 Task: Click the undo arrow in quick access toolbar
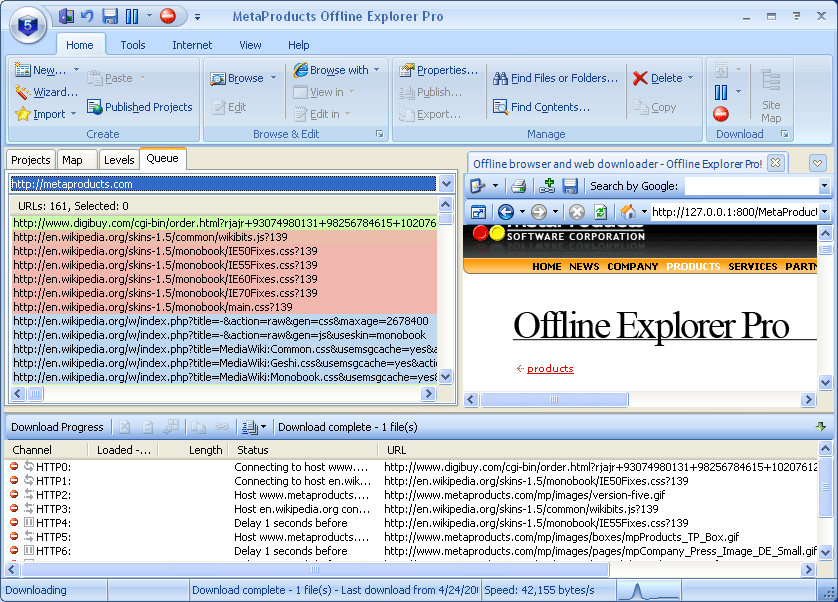[x=87, y=16]
